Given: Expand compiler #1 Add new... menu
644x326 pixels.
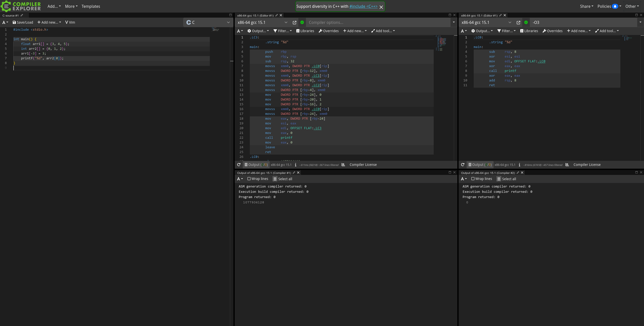Looking at the screenshot, I should tap(355, 31).
